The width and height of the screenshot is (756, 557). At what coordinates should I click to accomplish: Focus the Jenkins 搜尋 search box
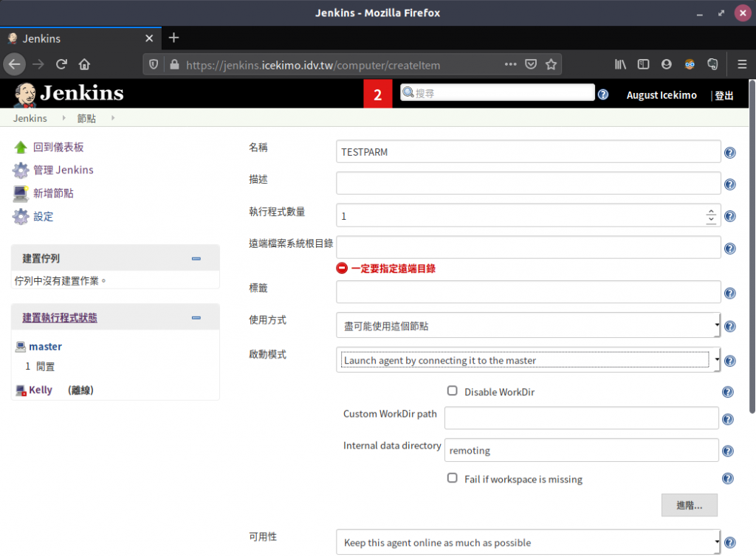[497, 93]
